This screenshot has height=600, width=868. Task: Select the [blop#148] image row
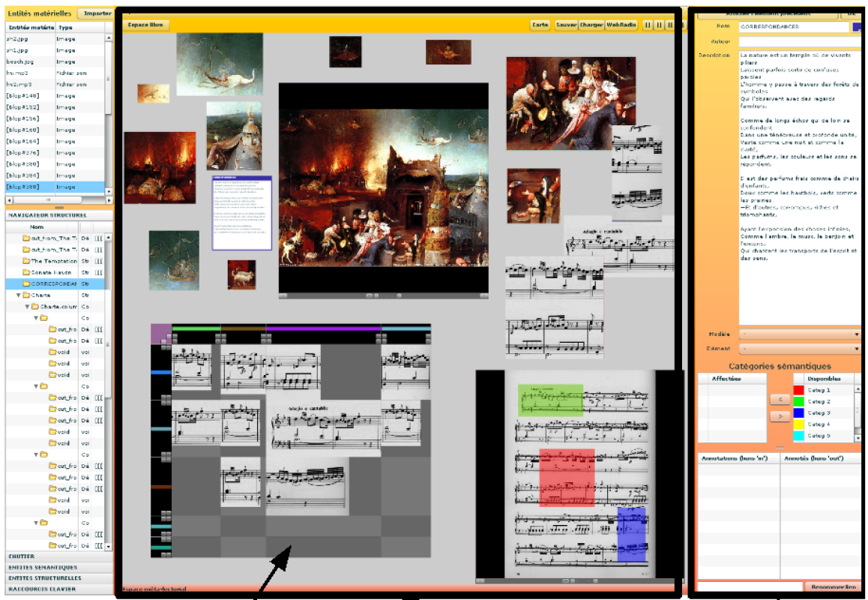(55, 96)
